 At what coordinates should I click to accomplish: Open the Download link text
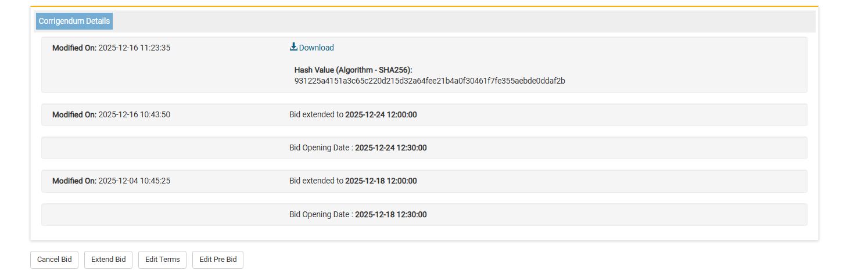pyautogui.click(x=317, y=48)
